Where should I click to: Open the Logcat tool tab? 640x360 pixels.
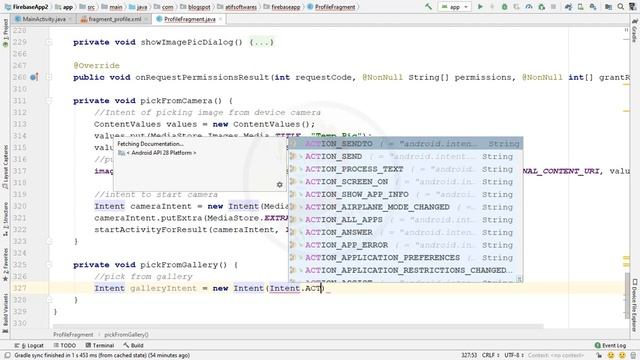point(29,345)
